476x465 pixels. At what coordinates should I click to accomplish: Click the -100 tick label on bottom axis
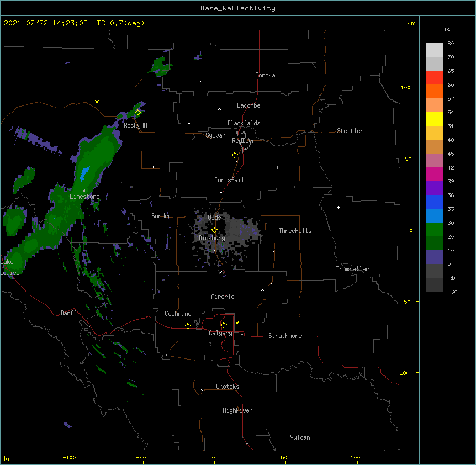tap(70, 457)
